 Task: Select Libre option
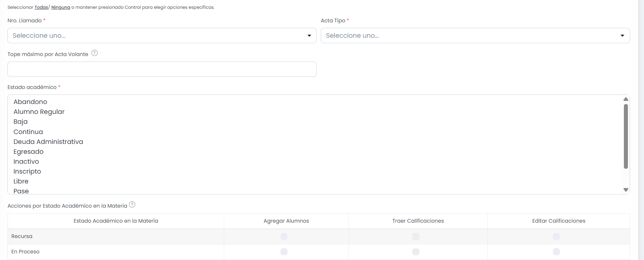click(x=21, y=181)
